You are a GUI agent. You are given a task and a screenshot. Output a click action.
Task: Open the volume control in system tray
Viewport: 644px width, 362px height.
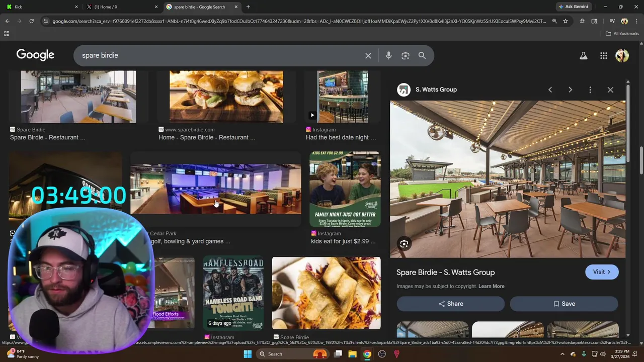click(x=603, y=354)
